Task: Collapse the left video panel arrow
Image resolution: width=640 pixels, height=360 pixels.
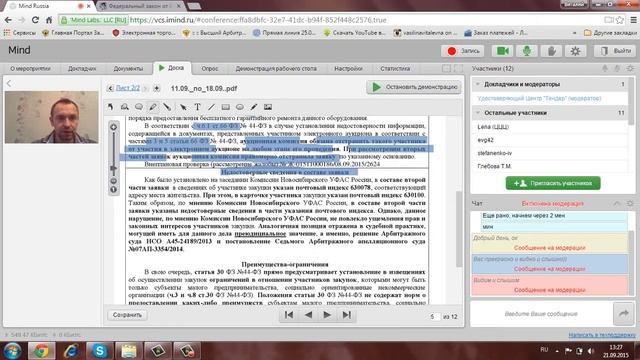Action: pyautogui.click(x=9, y=83)
